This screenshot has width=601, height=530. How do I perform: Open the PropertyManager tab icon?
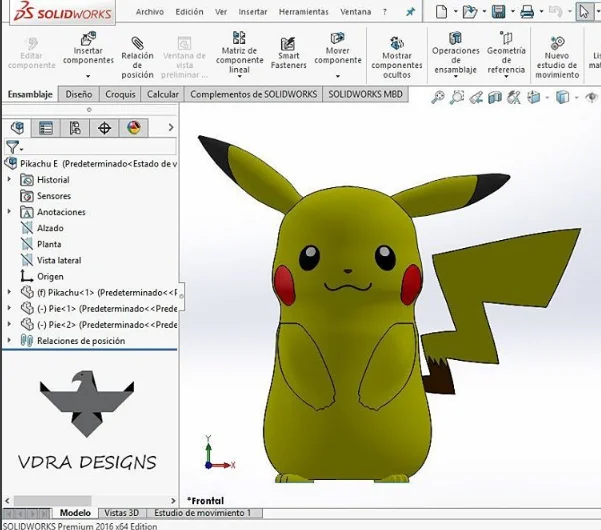(46, 128)
